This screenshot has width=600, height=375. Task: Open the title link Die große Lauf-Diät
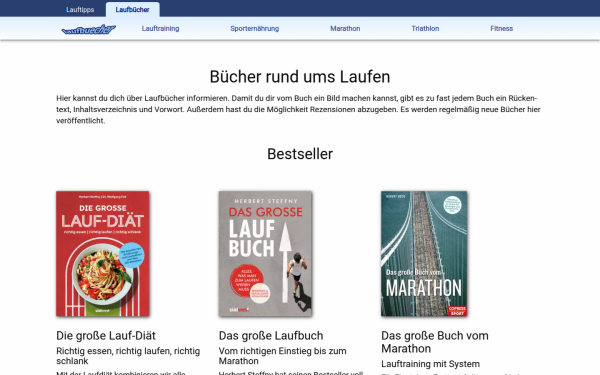(106, 336)
